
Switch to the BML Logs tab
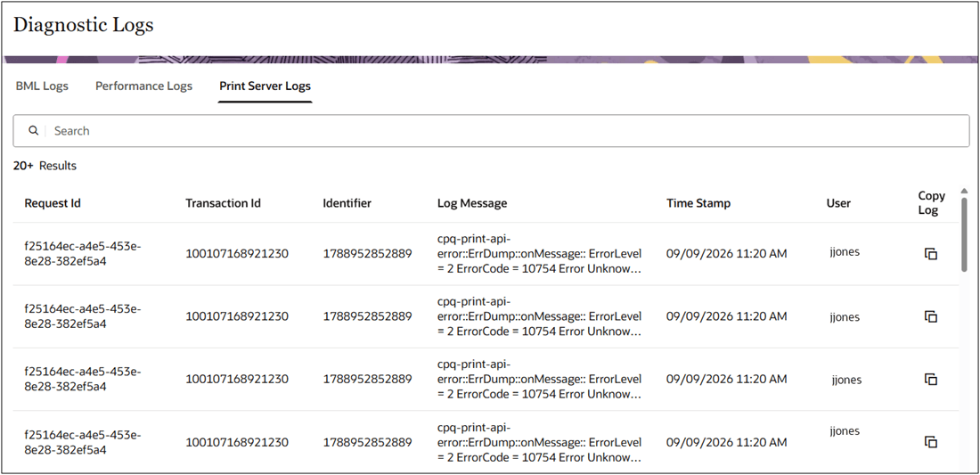42,86
